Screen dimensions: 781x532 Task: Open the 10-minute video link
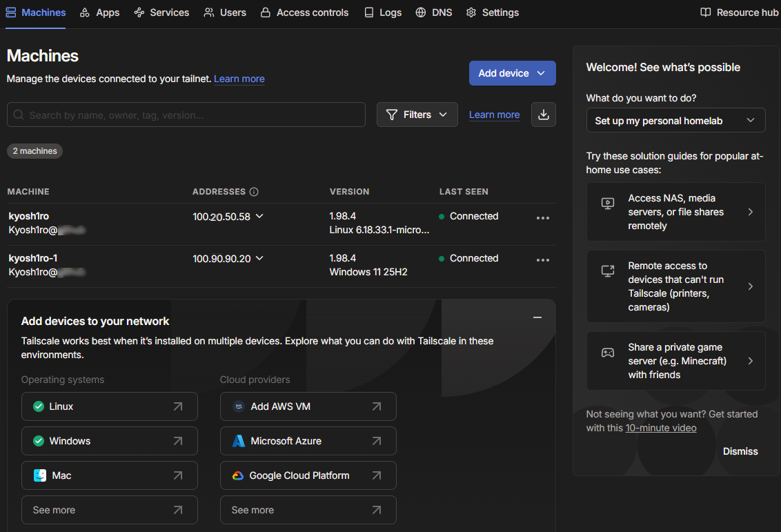(661, 428)
